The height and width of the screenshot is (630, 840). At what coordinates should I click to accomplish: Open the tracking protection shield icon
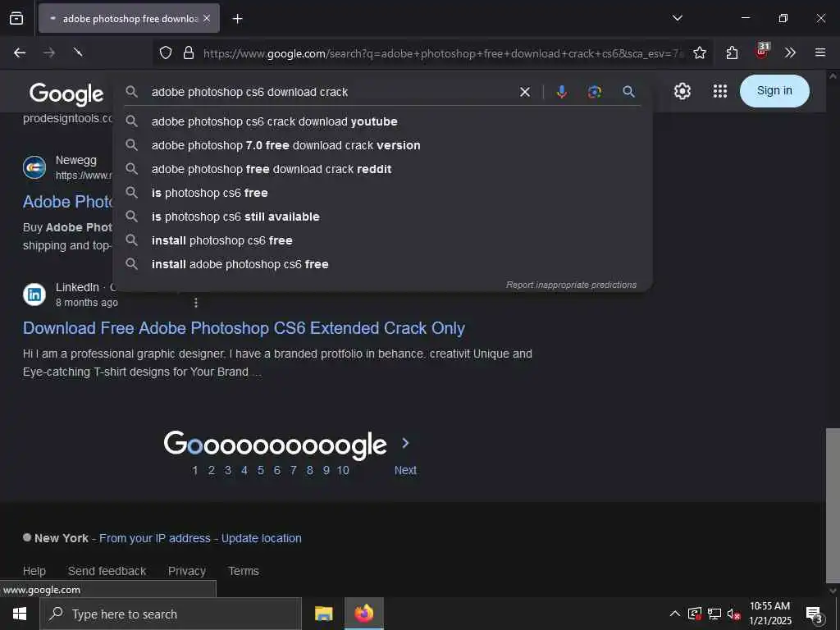(x=166, y=52)
